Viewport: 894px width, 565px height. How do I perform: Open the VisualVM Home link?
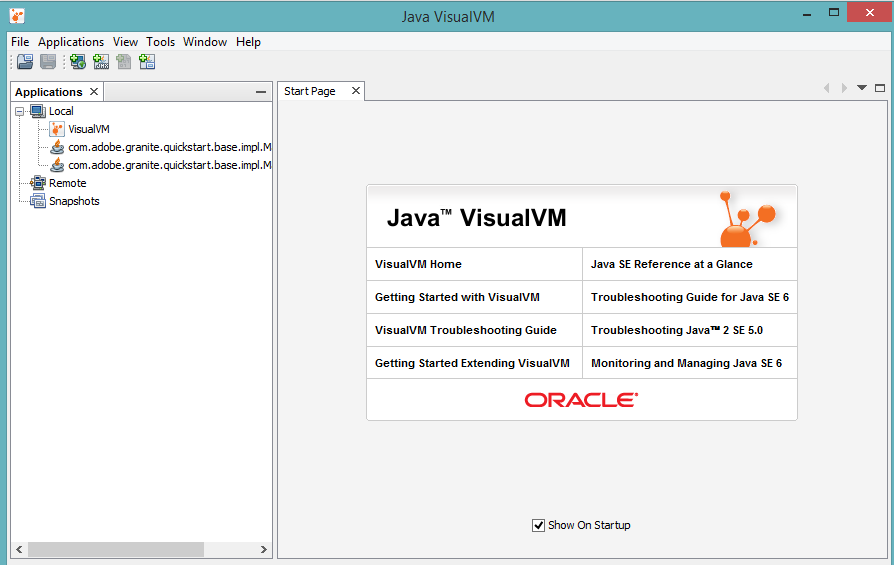418,264
